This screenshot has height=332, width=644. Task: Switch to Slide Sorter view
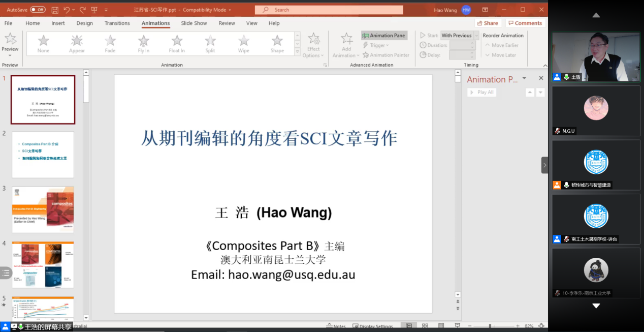(x=426, y=326)
